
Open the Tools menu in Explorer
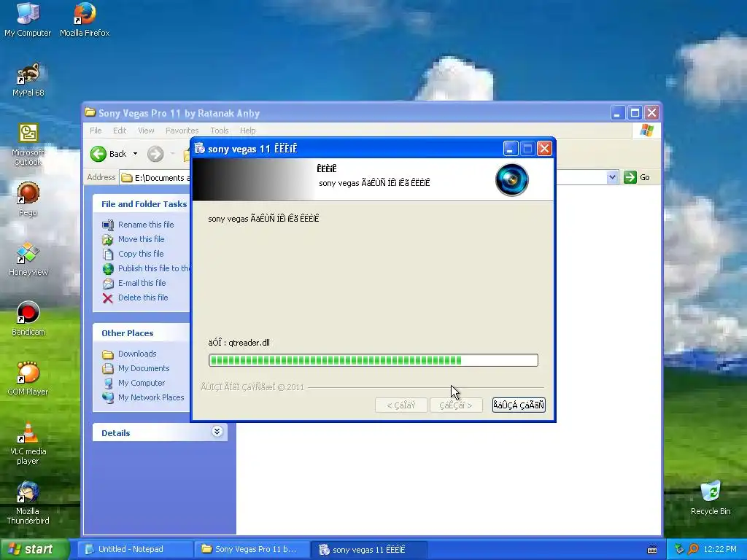point(220,131)
